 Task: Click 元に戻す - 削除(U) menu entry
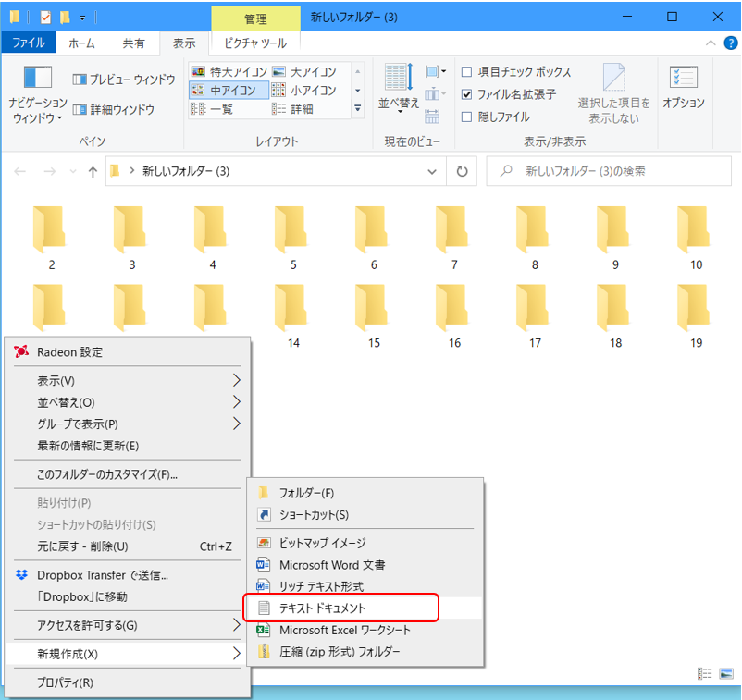(128, 546)
